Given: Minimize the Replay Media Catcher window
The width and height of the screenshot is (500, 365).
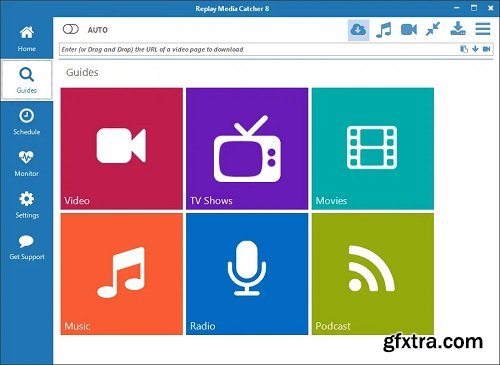Looking at the screenshot, I should click(x=457, y=8).
